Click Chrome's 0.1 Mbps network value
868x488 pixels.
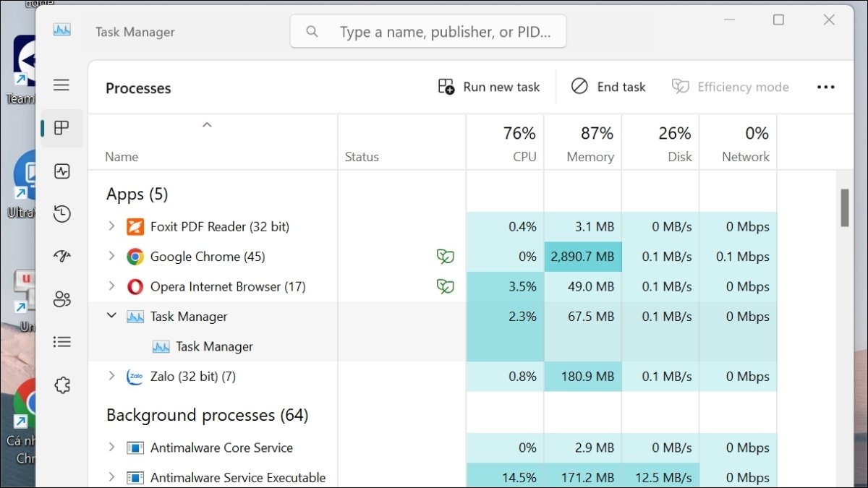pos(743,257)
